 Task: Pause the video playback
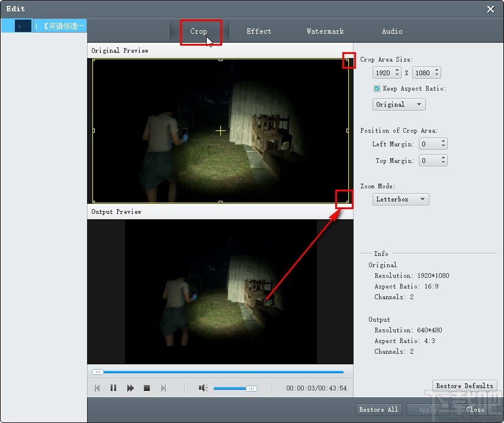pyautogui.click(x=113, y=388)
